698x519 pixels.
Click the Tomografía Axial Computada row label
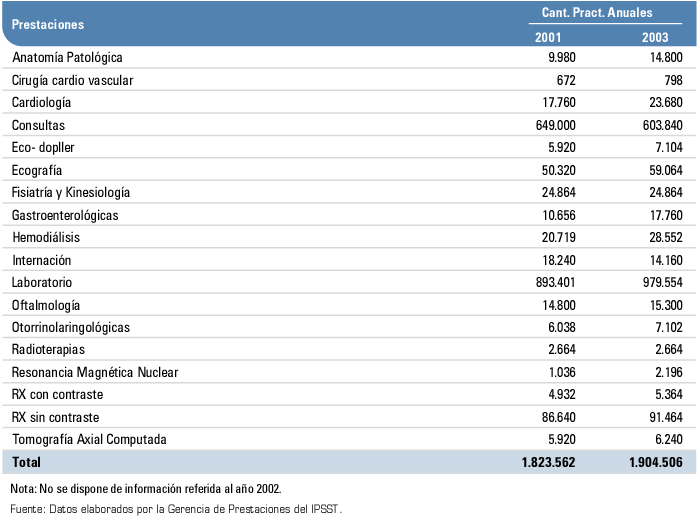point(89,439)
